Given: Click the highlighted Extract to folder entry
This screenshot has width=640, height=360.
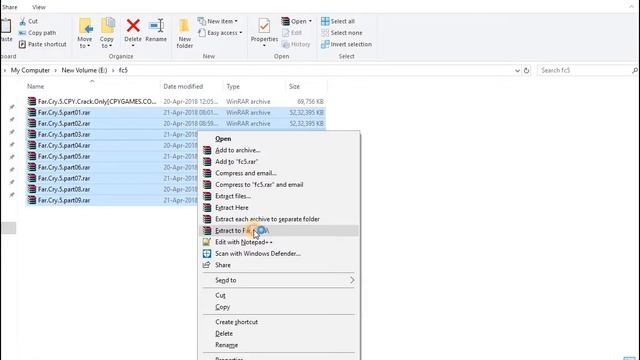Looking at the screenshot, I should pos(279,231).
